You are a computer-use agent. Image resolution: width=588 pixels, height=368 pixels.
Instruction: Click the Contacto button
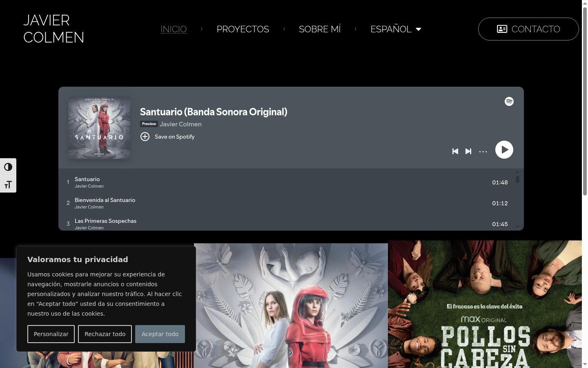tap(528, 29)
